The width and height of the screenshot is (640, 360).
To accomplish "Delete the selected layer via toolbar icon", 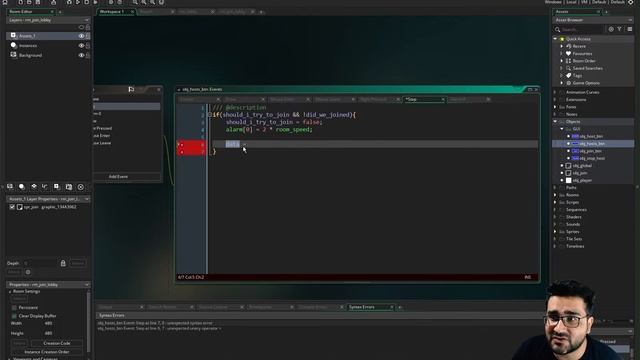I will (x=80, y=187).
